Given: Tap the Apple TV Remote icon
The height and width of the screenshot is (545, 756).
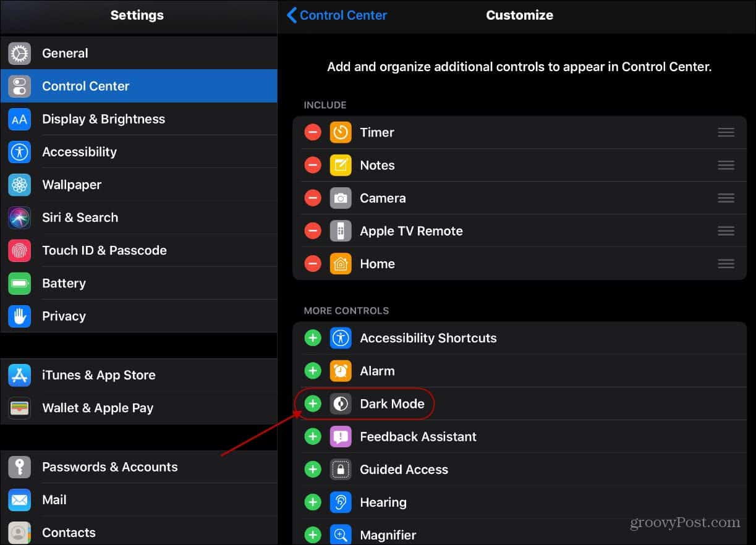Looking at the screenshot, I should tap(341, 230).
